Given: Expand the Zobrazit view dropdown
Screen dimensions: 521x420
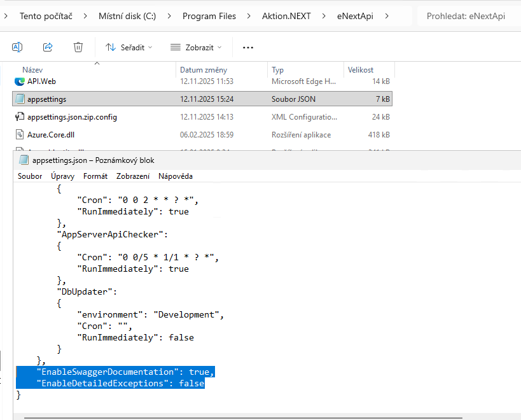Looking at the screenshot, I should (196, 47).
